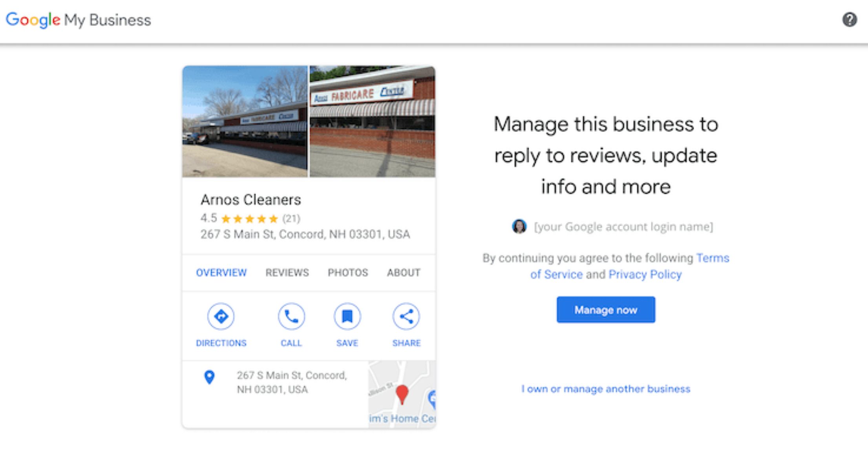This screenshot has width=868, height=459.
Task: Click the five-star rating row
Action: pyautogui.click(x=250, y=219)
